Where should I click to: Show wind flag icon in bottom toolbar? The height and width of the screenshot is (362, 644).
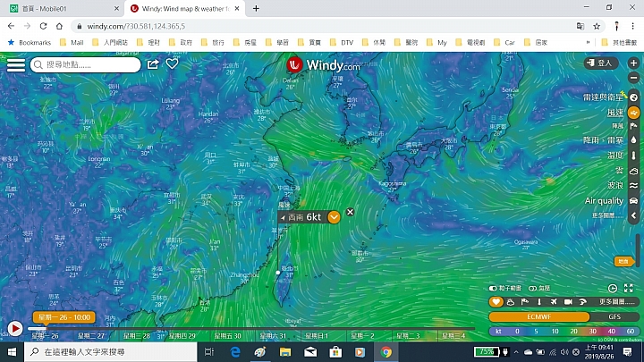525,302
